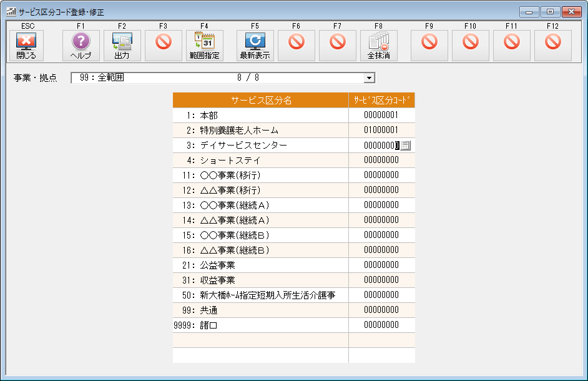Select row 15: ○○事業(継続B)
Screen dimensions: 588x381
[x=261, y=235]
